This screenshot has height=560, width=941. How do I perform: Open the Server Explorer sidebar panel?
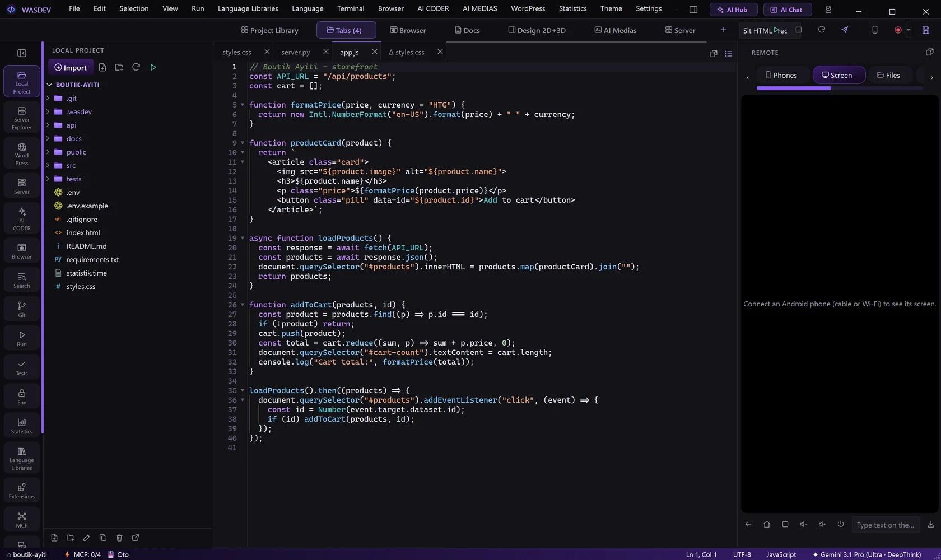click(22, 118)
